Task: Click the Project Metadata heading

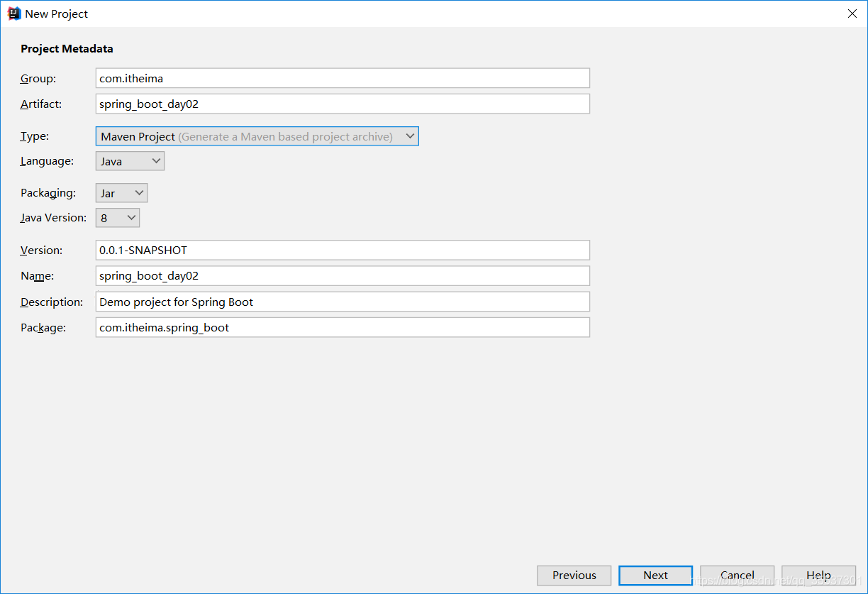Action: pyautogui.click(x=67, y=49)
